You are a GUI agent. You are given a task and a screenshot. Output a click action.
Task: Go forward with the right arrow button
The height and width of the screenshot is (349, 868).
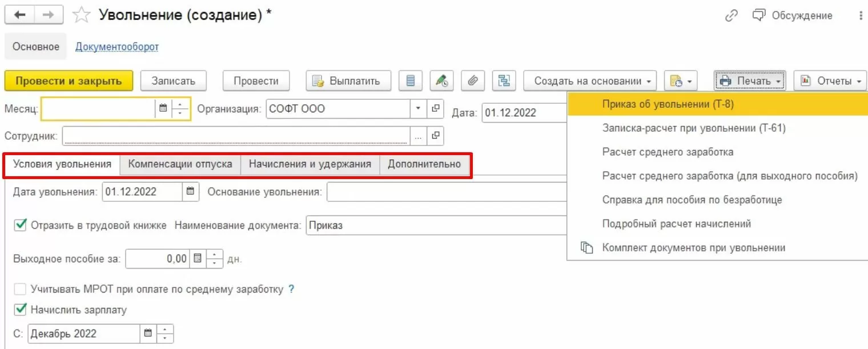click(x=49, y=16)
